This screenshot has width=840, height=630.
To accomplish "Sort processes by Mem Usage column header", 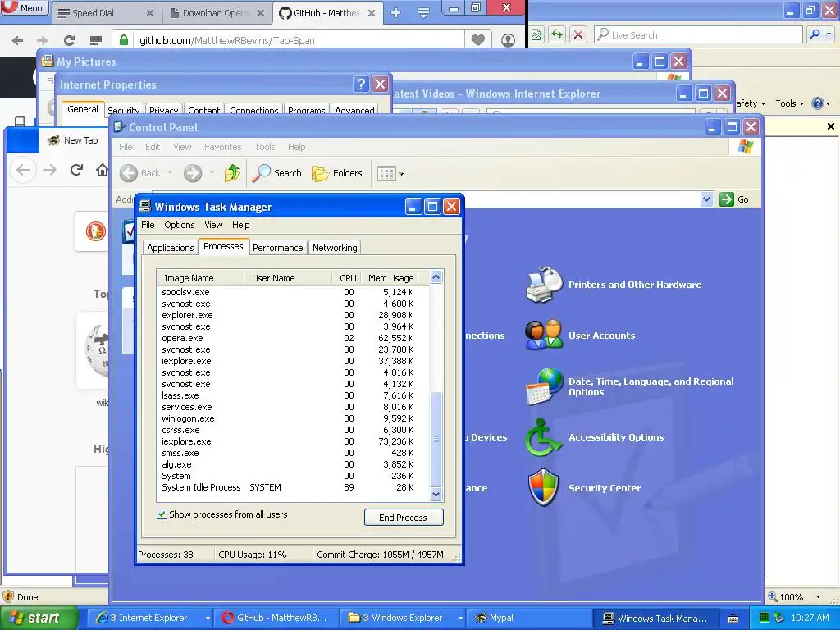I will [x=390, y=278].
